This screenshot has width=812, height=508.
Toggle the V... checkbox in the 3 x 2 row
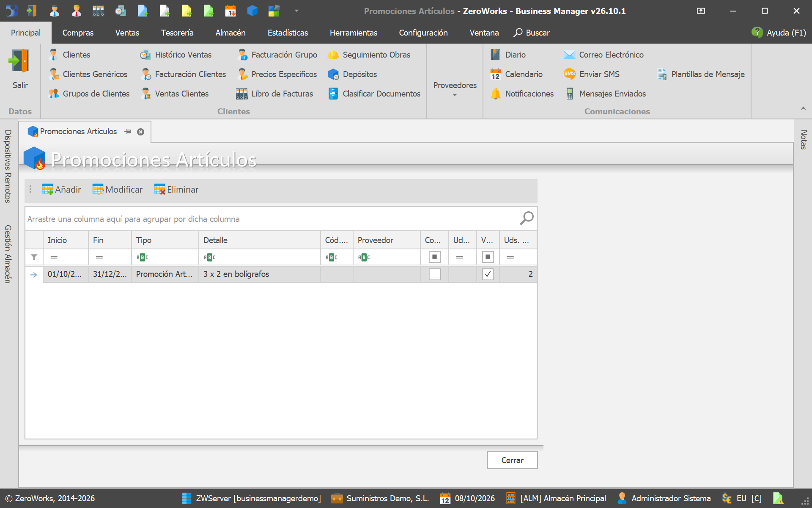pyautogui.click(x=488, y=274)
